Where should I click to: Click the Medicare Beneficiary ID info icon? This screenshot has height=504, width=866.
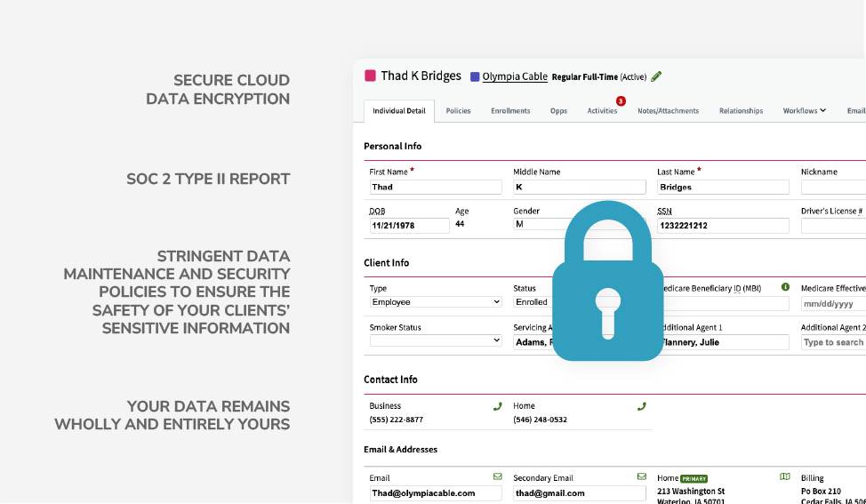785,287
